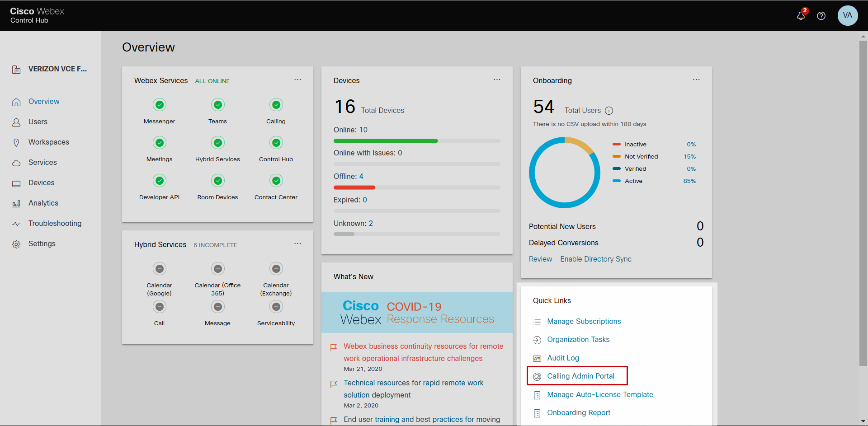868x426 pixels.
Task: Select the Calling service icon
Action: pos(276,104)
